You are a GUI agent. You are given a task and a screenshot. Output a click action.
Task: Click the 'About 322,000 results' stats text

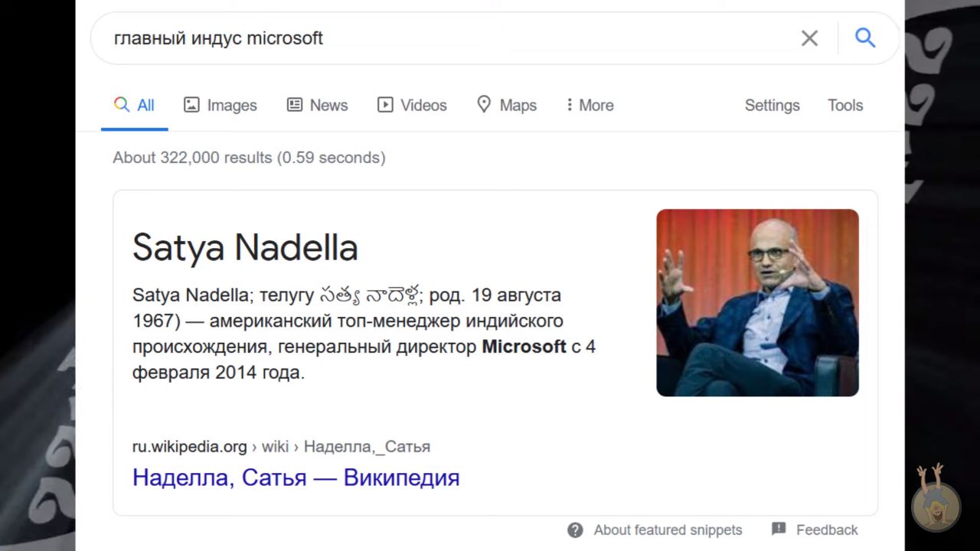click(249, 158)
